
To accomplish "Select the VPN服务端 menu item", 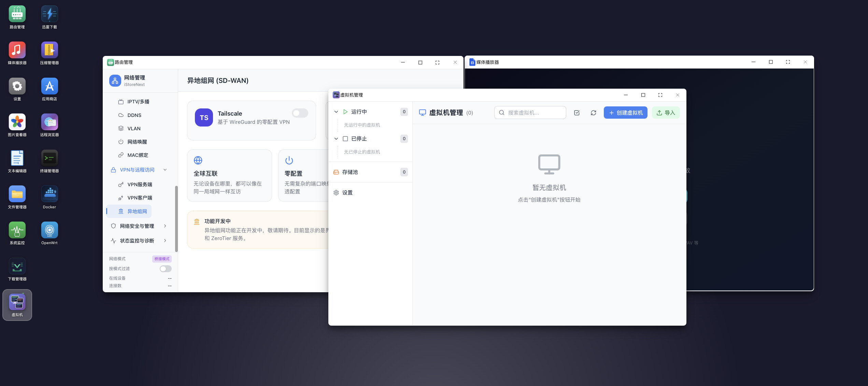I will pyautogui.click(x=140, y=184).
